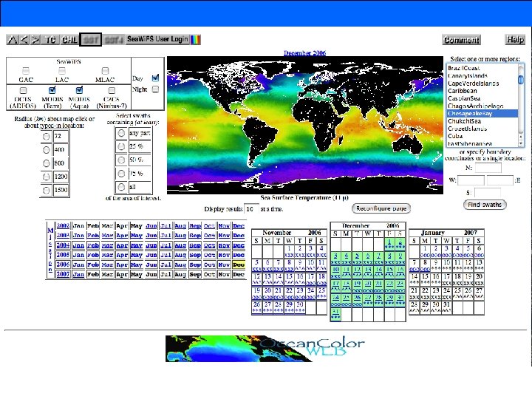Select CaspianSea in the regions list
The height and width of the screenshot is (399, 532).
tap(482, 98)
